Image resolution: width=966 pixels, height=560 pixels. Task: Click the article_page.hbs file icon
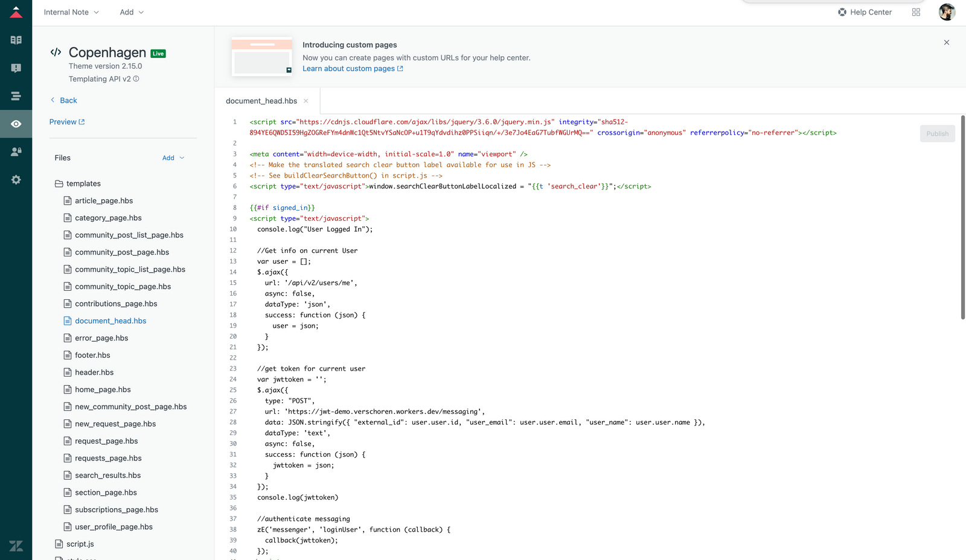[x=68, y=201]
